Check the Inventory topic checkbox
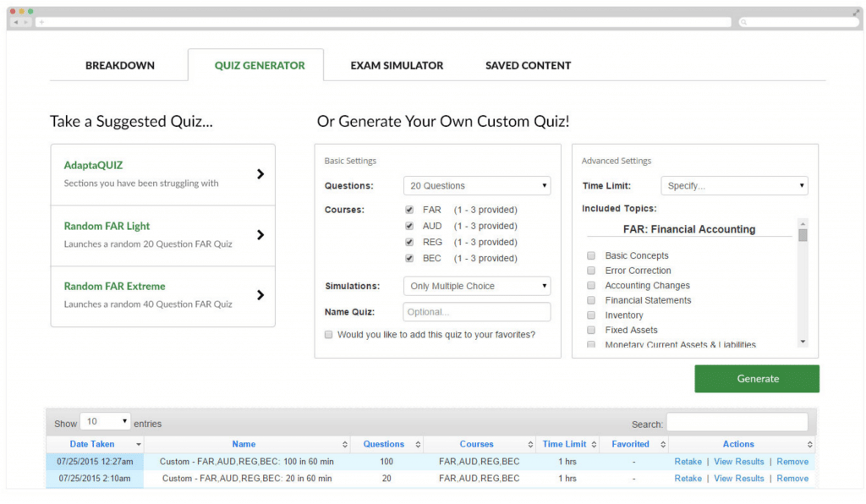The height and width of the screenshot is (504, 866). click(591, 315)
